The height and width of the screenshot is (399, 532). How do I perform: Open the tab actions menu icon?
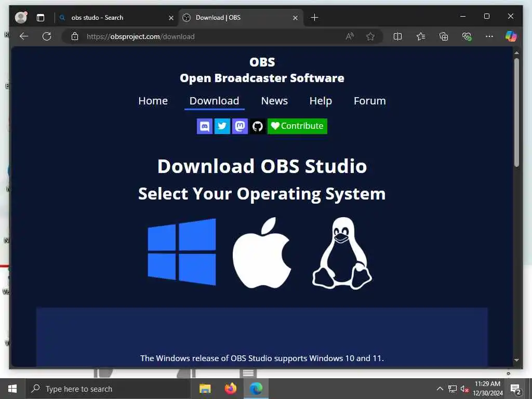[41, 18]
